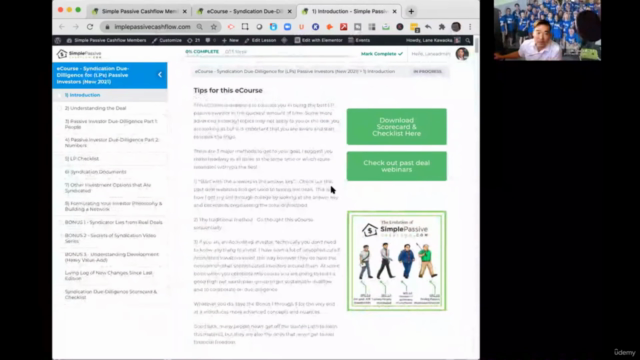Screen dimensions: 640x360
Task: Click the red tag-shaped extension icon
Action: click(231, 27)
